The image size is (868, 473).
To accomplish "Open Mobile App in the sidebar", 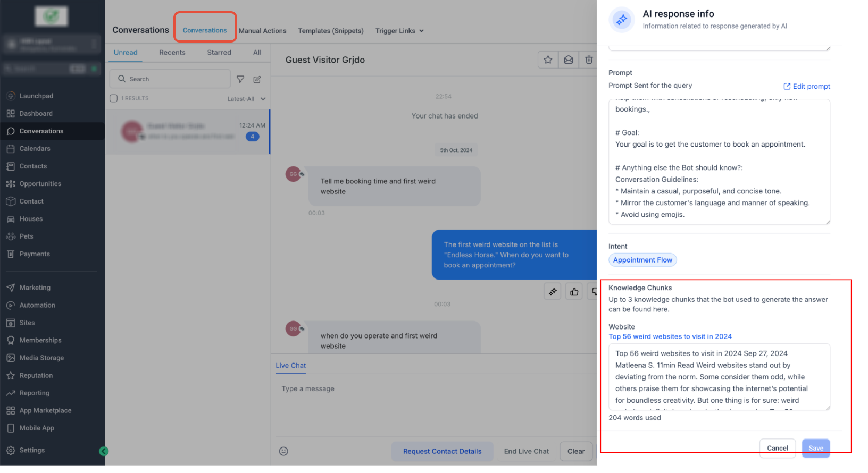I will pyautogui.click(x=37, y=428).
